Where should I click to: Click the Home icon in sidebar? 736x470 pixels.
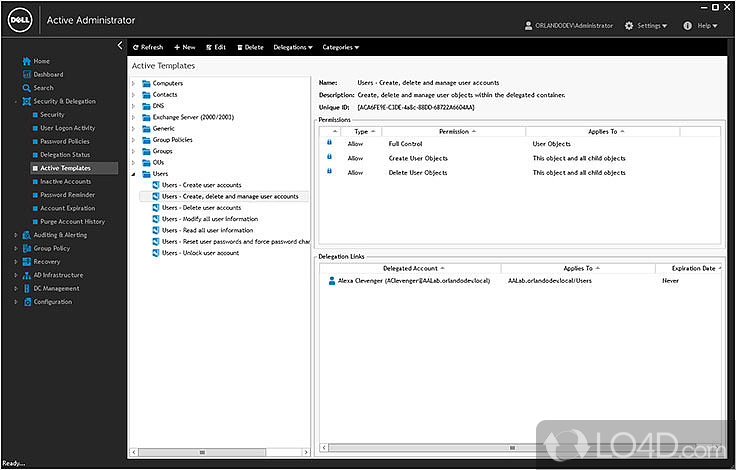pyautogui.click(x=25, y=61)
